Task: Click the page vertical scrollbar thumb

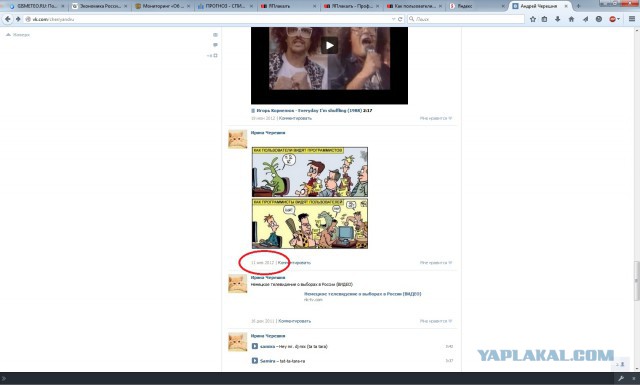Action: (x=636, y=281)
